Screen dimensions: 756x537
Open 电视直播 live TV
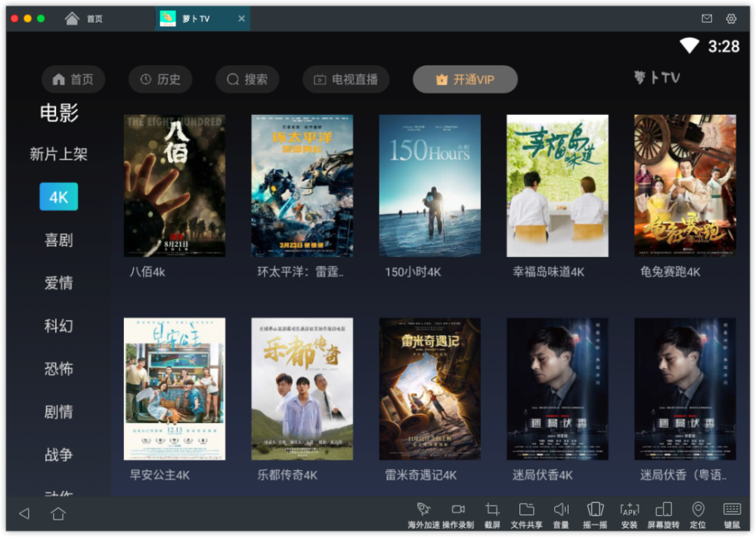345,79
